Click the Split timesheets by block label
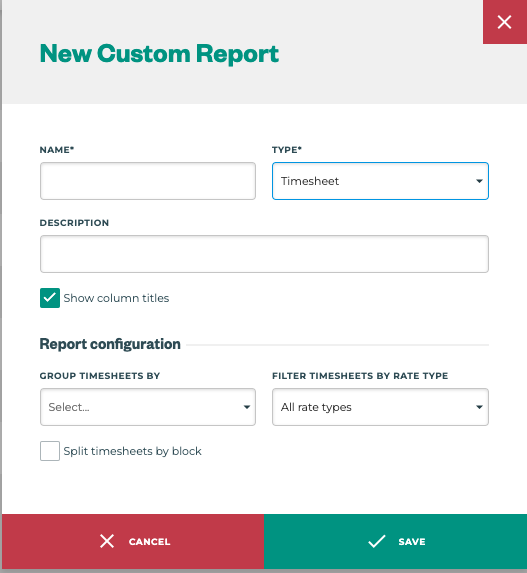This screenshot has height=573, width=527. pos(132,451)
